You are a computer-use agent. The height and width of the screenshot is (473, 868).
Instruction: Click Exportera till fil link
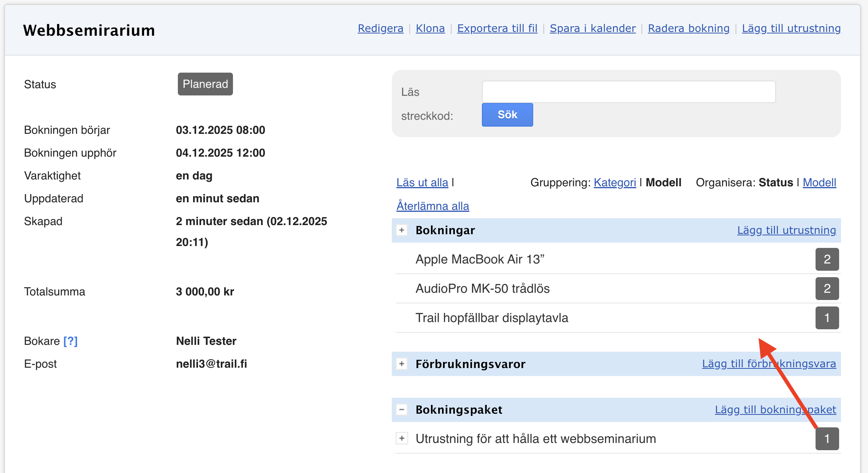[x=497, y=28]
